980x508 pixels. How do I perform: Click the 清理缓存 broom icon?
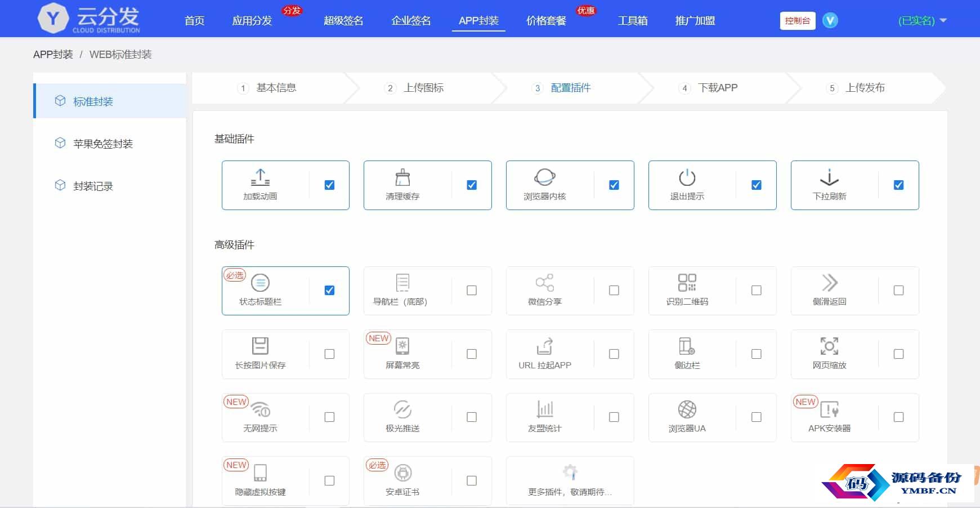coord(402,177)
